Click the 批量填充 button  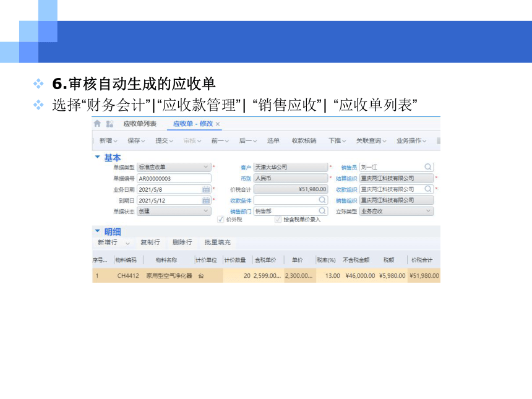[218, 242]
